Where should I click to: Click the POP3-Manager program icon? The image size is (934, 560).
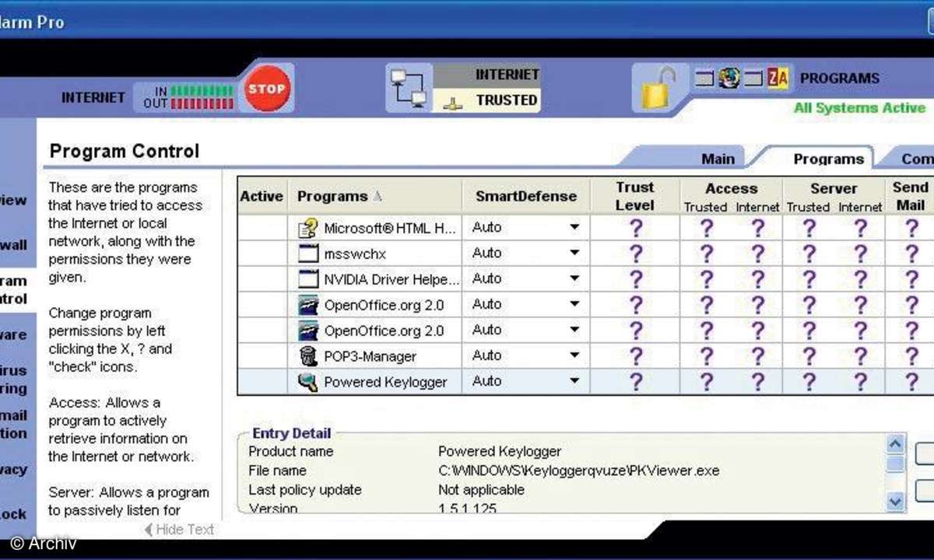pos(309,356)
